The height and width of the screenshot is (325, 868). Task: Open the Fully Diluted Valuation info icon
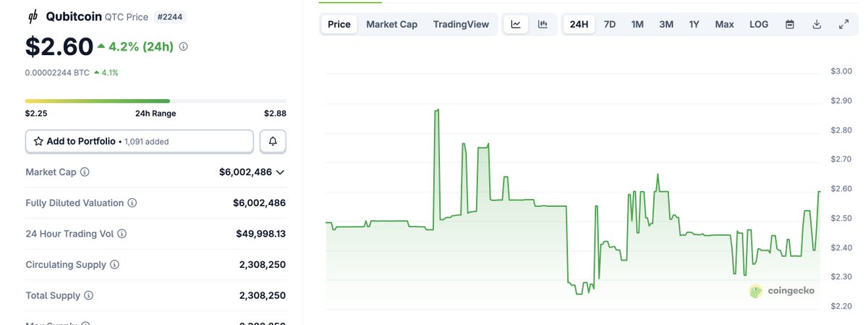[x=132, y=203]
